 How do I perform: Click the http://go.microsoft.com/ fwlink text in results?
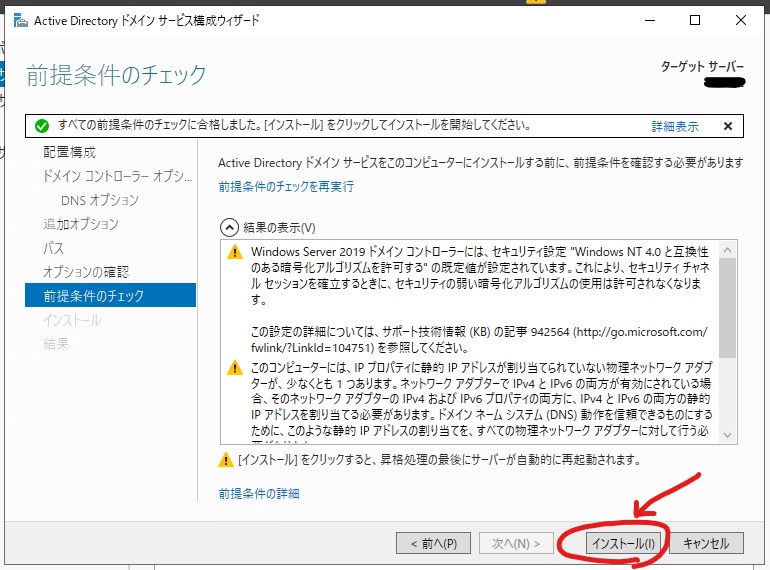[479, 340]
